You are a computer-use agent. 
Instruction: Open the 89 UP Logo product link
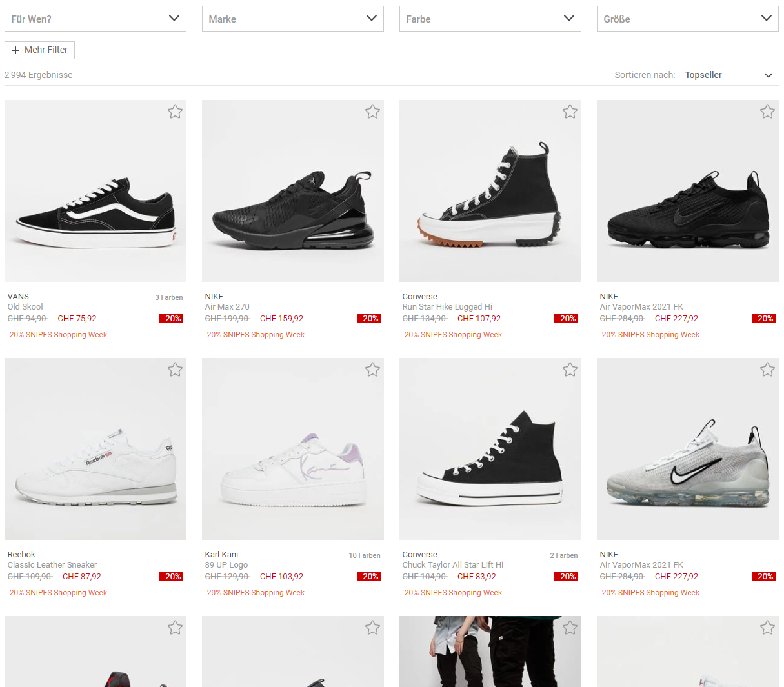[x=226, y=565]
